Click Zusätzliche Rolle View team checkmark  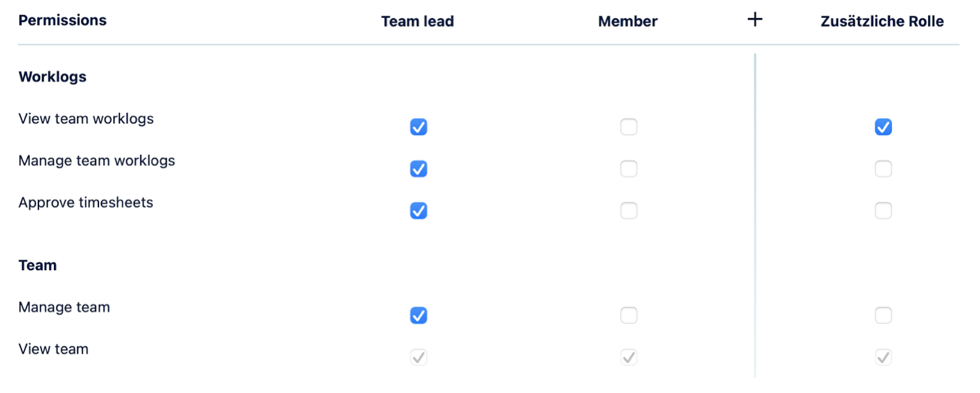883,358
